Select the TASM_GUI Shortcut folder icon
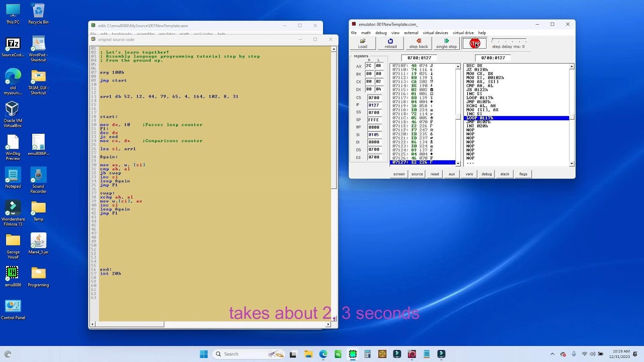The width and height of the screenshot is (644, 362). [x=38, y=82]
